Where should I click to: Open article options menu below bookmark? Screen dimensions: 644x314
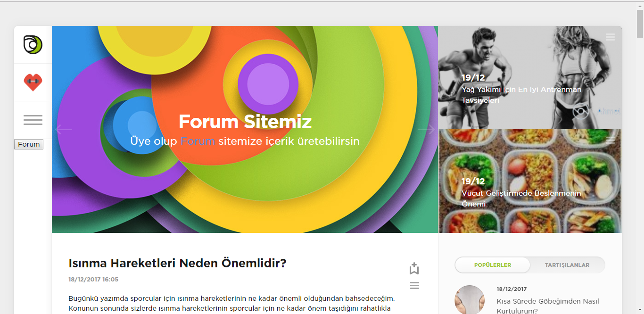click(414, 285)
